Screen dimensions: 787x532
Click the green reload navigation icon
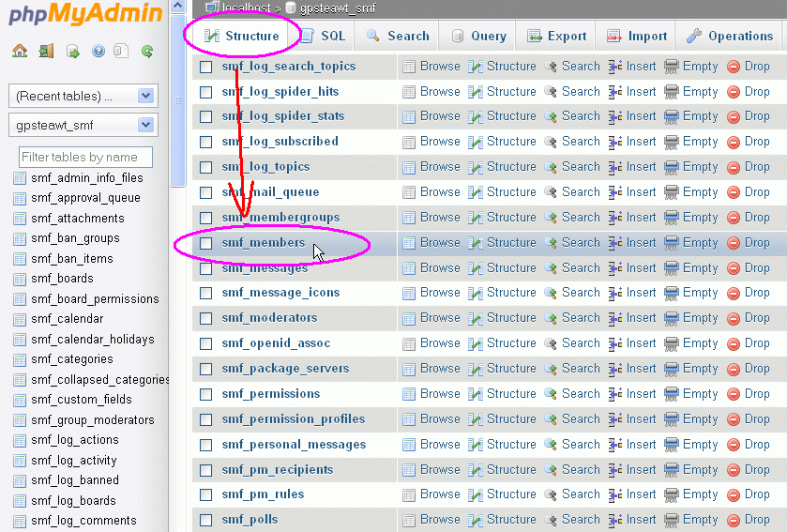[147, 52]
